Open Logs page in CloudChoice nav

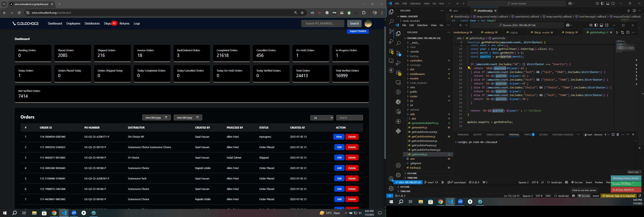pos(137,24)
